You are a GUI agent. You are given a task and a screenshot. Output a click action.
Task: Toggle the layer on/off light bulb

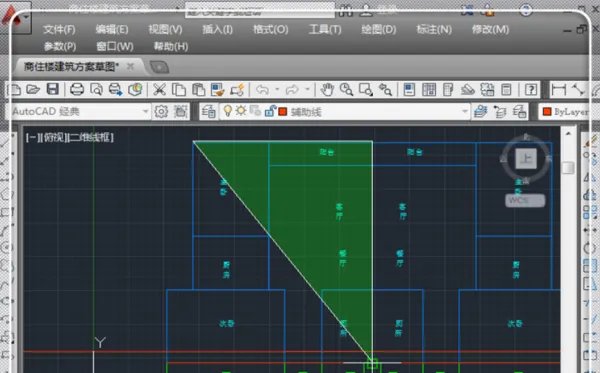click(x=228, y=111)
